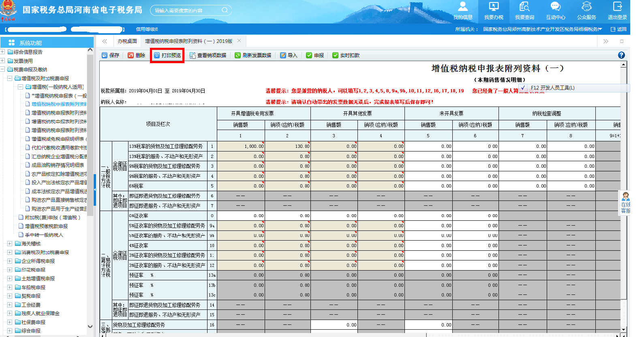The height and width of the screenshot is (337, 644).
Task: Switch to the 办税桌面 tab
Action: (127, 41)
